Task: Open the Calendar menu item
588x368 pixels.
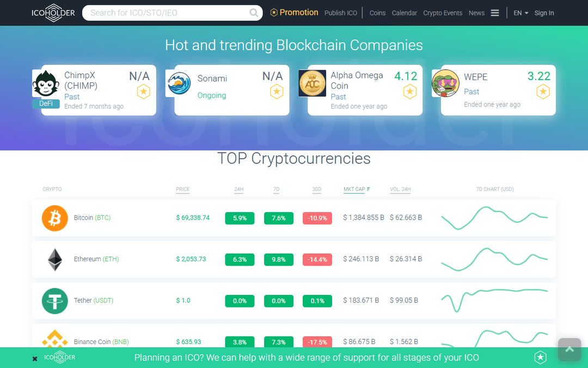Action: (x=404, y=13)
